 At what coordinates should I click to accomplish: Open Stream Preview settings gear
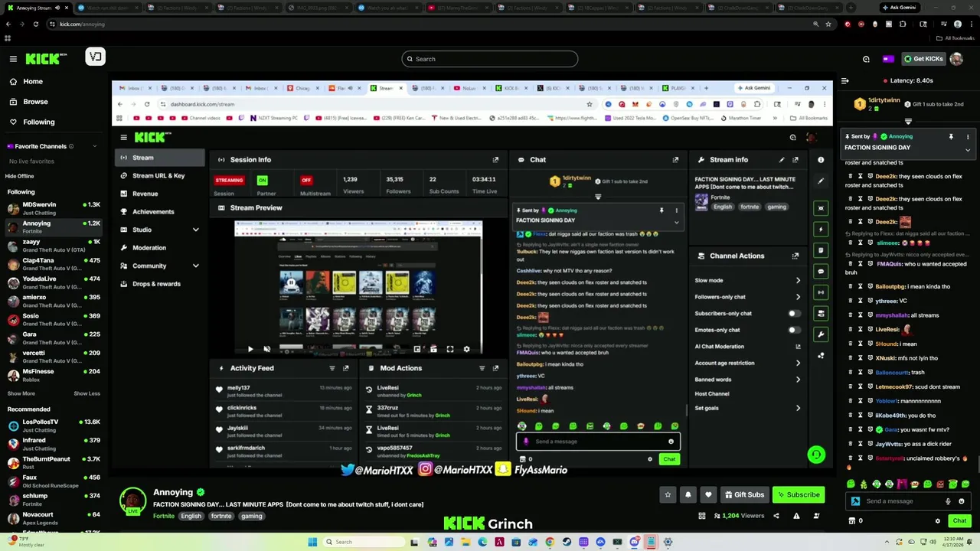click(x=466, y=349)
